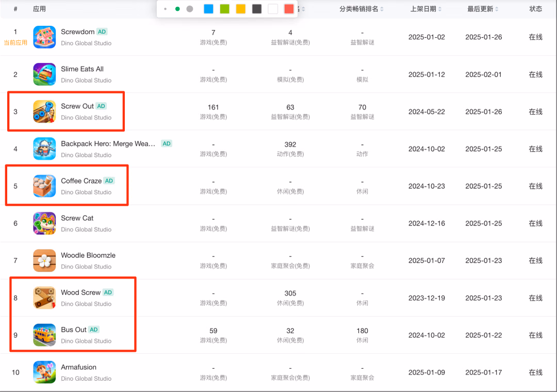
Task: Click the AD badge next to Screw Out
Action: point(101,106)
